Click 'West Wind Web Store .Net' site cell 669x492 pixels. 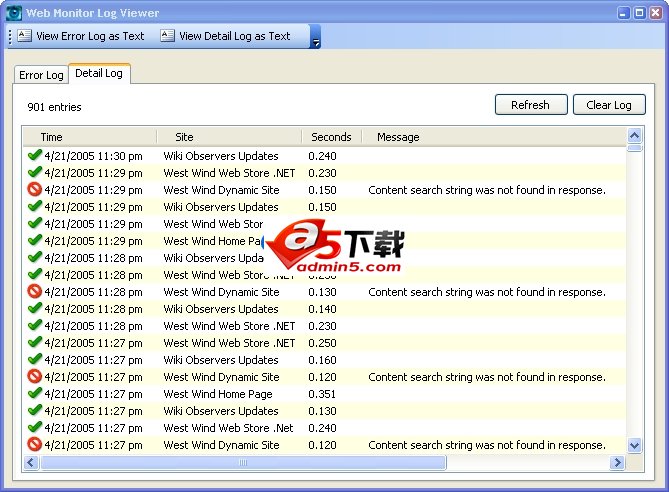[x=228, y=428]
